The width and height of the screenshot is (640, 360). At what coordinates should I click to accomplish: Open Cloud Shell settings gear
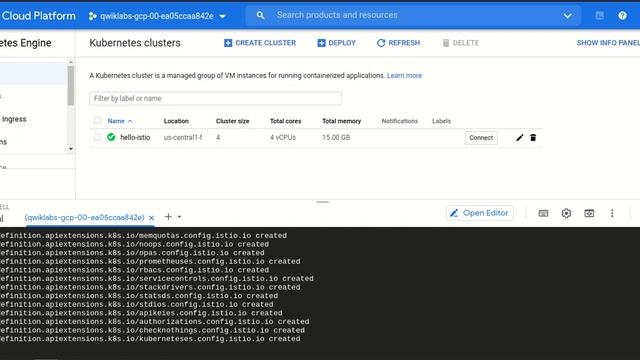566,213
